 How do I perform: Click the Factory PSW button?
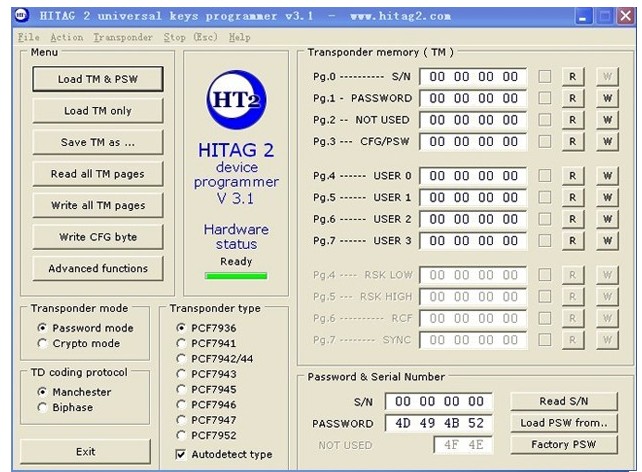click(564, 444)
